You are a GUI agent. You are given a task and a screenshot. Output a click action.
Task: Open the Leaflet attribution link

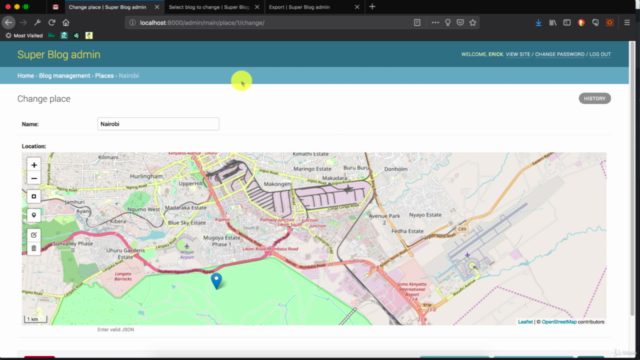tap(525, 322)
